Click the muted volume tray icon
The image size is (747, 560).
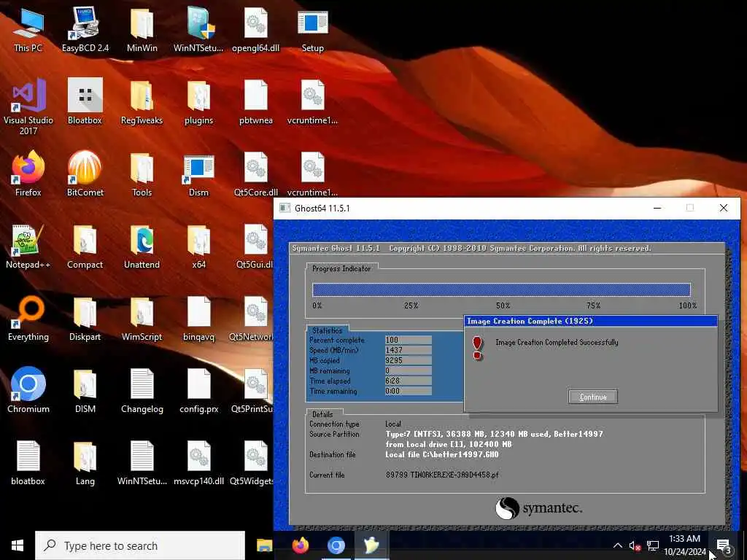pyautogui.click(x=635, y=545)
